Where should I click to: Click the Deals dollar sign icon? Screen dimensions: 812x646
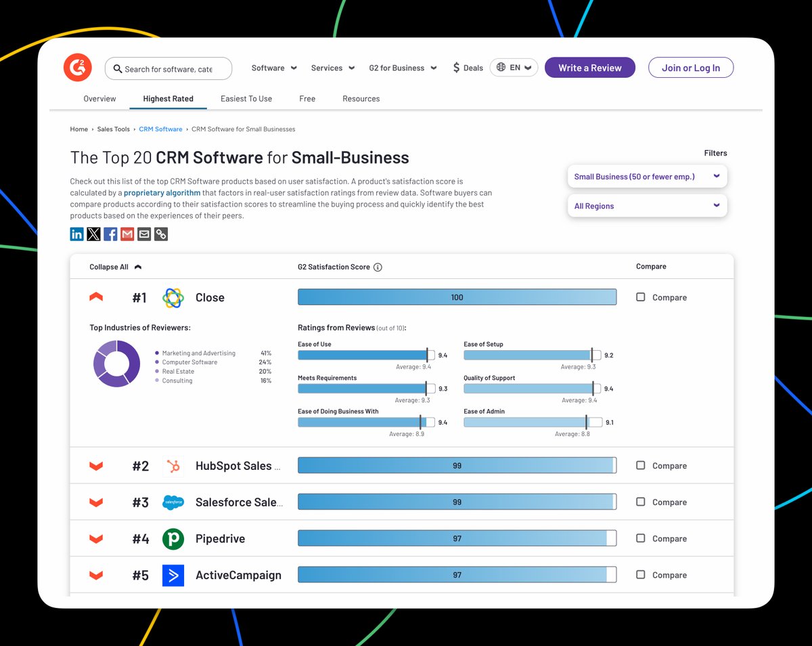(457, 68)
